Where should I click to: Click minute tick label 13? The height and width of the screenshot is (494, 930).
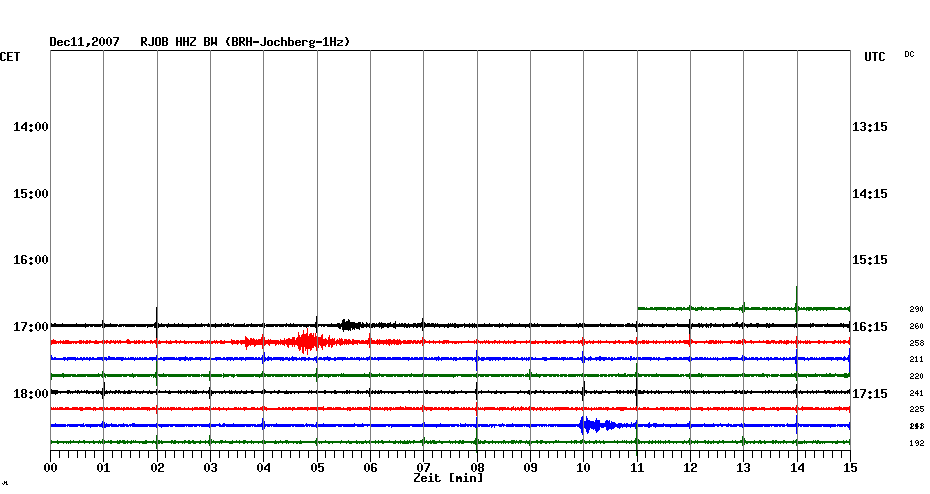point(743,467)
